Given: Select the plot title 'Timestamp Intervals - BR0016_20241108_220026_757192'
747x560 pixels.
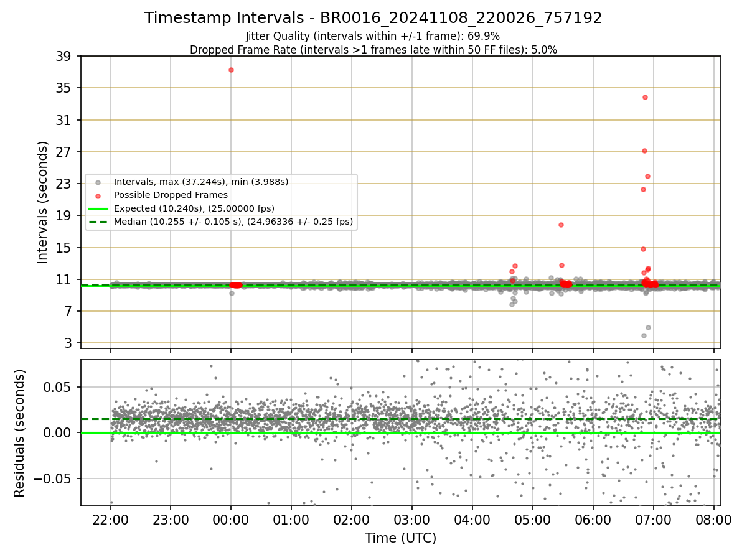Looking at the screenshot, I should (x=374, y=18).
